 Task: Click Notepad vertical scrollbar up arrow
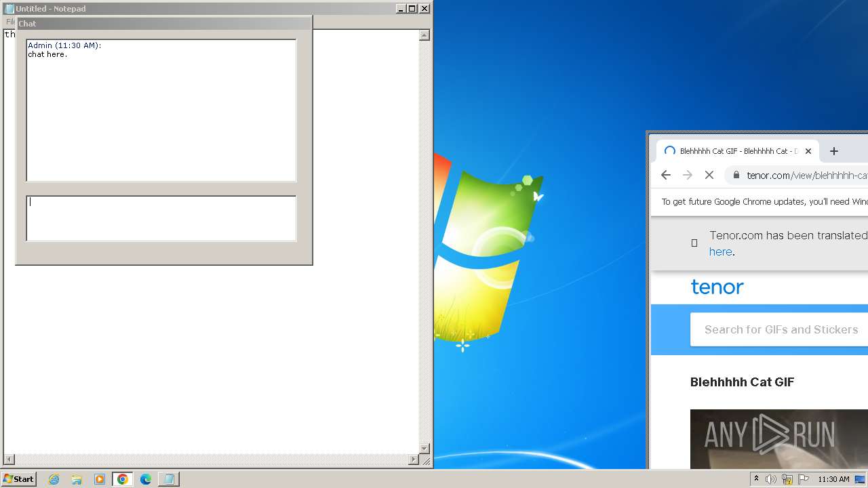[425, 35]
